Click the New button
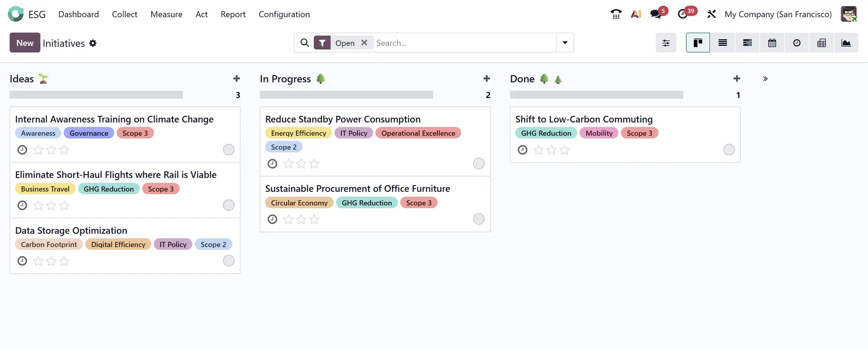 tap(25, 43)
